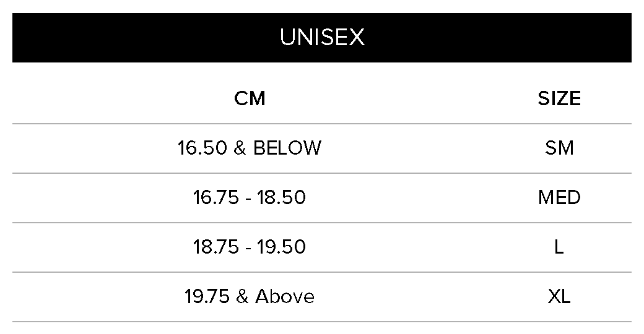Viewport: 644px width, 334px height.
Task: Click the 19.75 number in XL row
Action: (207, 297)
